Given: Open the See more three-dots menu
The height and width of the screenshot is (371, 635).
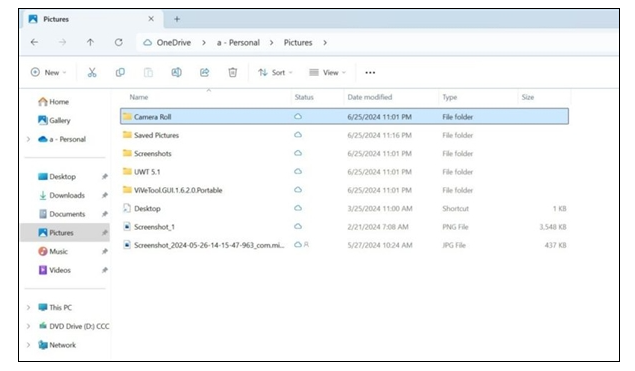Looking at the screenshot, I should tap(370, 72).
